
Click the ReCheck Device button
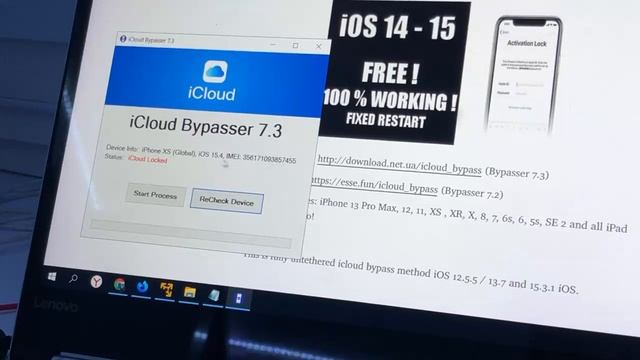coord(227,201)
